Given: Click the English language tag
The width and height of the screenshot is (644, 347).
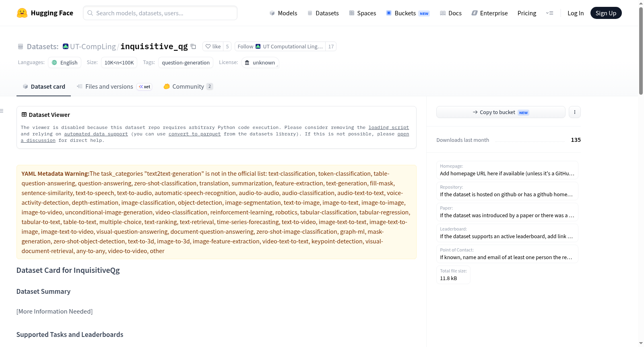Looking at the screenshot, I should click(65, 62).
